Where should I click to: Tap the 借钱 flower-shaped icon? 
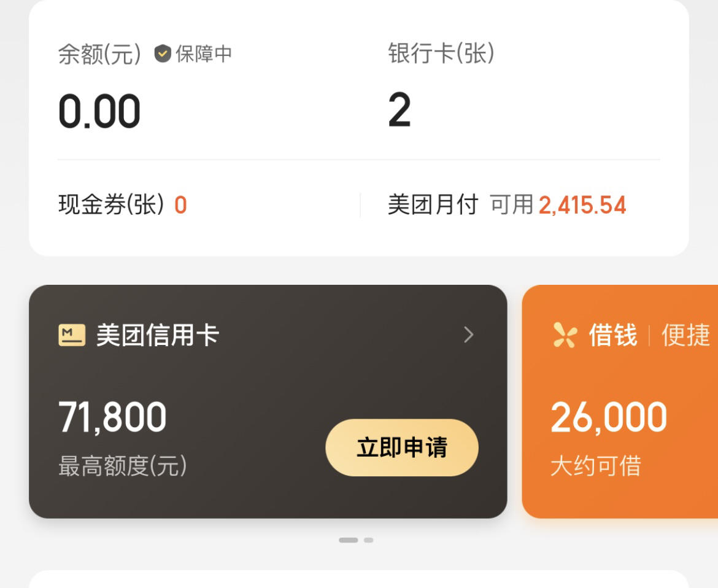click(x=565, y=335)
